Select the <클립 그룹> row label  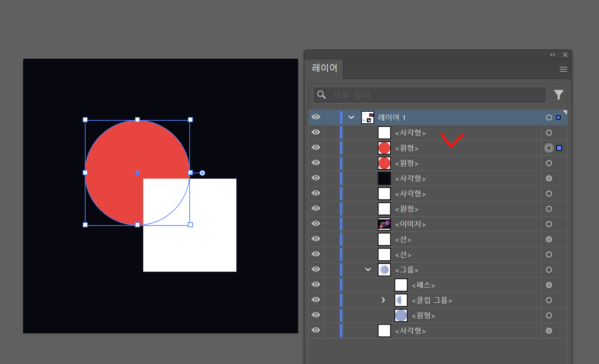tap(432, 300)
